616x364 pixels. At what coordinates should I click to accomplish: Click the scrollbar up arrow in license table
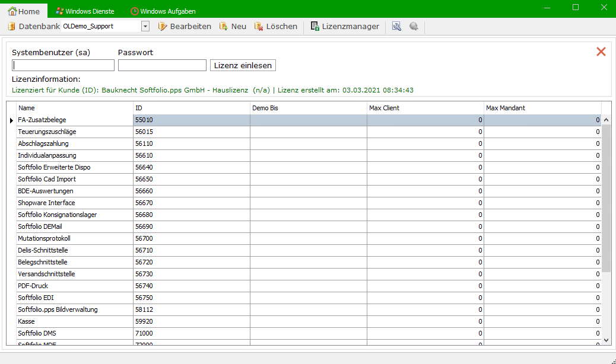point(606,120)
